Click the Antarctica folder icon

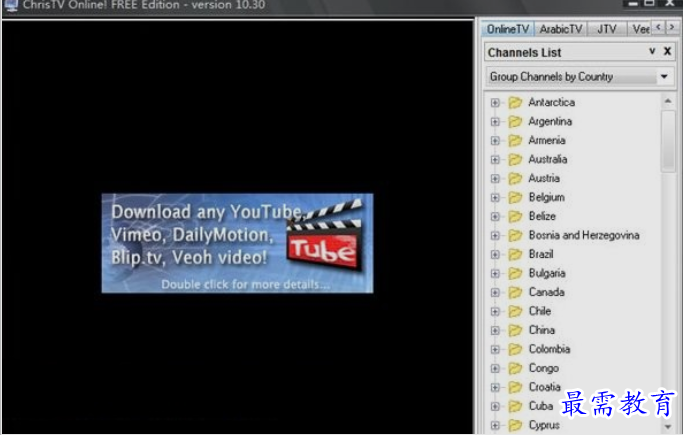pyautogui.click(x=515, y=102)
